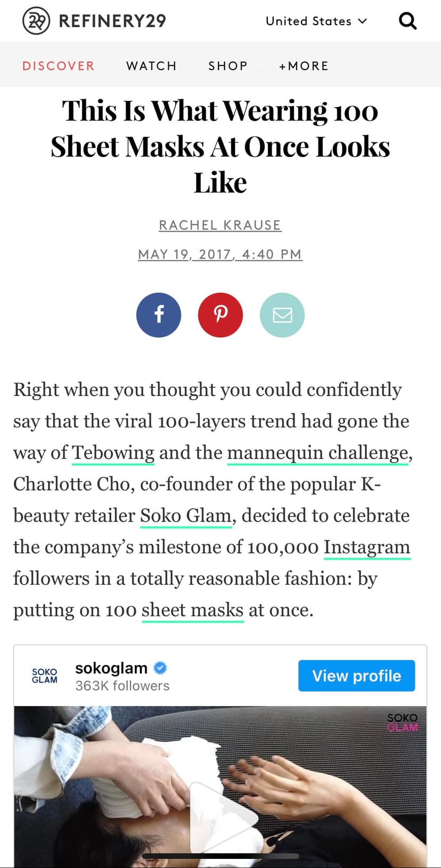This screenshot has height=868, width=441.
Task: Go to the SHOP tab
Action: pyautogui.click(x=228, y=66)
